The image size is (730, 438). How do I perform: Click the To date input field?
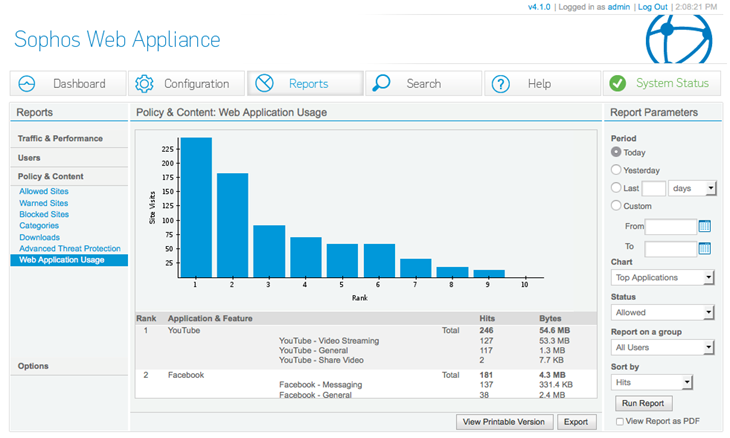point(670,249)
